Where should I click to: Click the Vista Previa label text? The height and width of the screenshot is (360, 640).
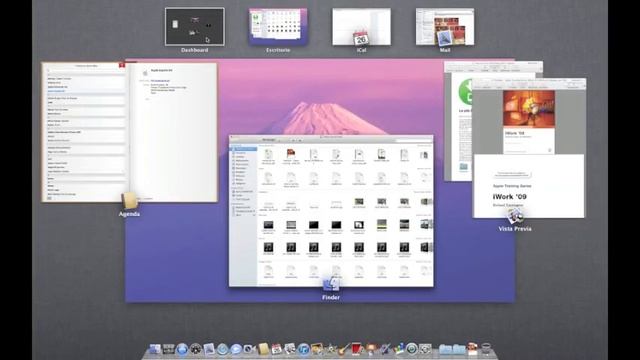click(x=515, y=229)
